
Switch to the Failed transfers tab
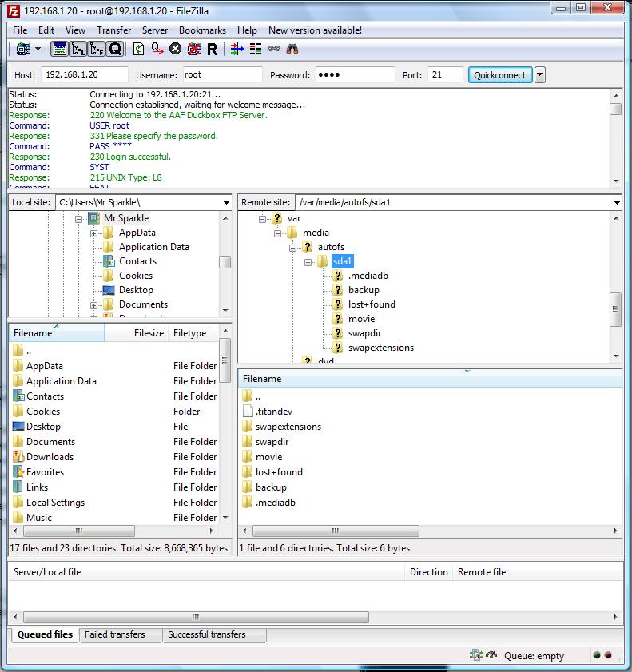click(x=115, y=634)
